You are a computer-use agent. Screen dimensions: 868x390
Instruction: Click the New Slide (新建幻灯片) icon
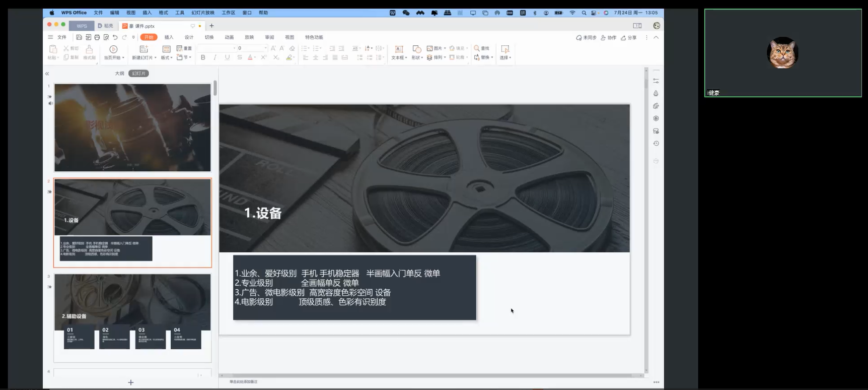(143, 49)
